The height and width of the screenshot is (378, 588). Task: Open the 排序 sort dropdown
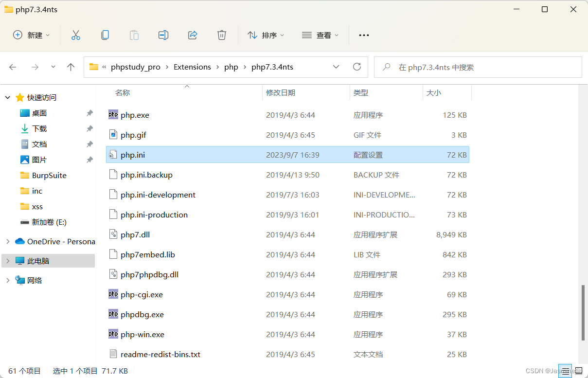[266, 35]
